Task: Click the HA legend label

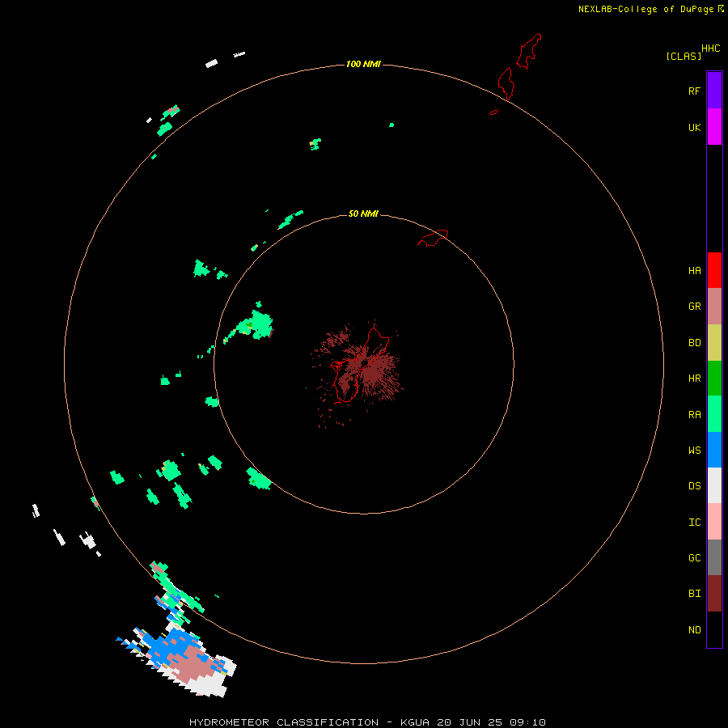Action: pos(694,270)
